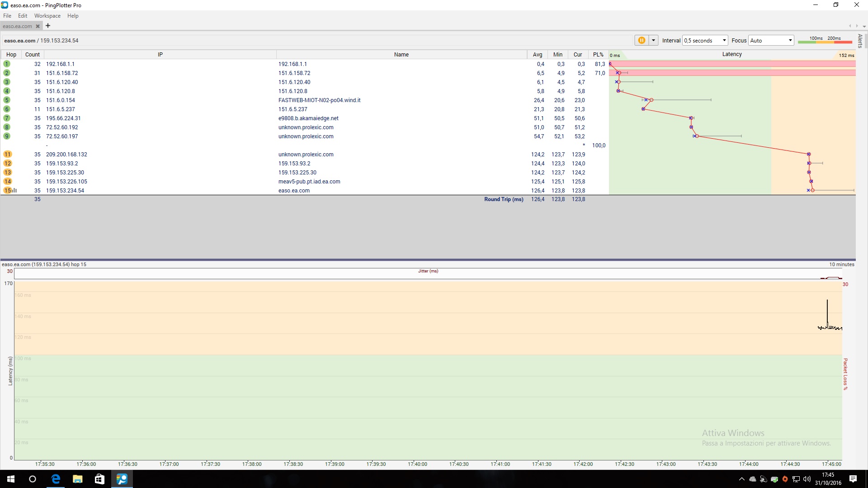Open the Origin icon in the system tray
Screen dimensions: 868x488
tap(785, 479)
